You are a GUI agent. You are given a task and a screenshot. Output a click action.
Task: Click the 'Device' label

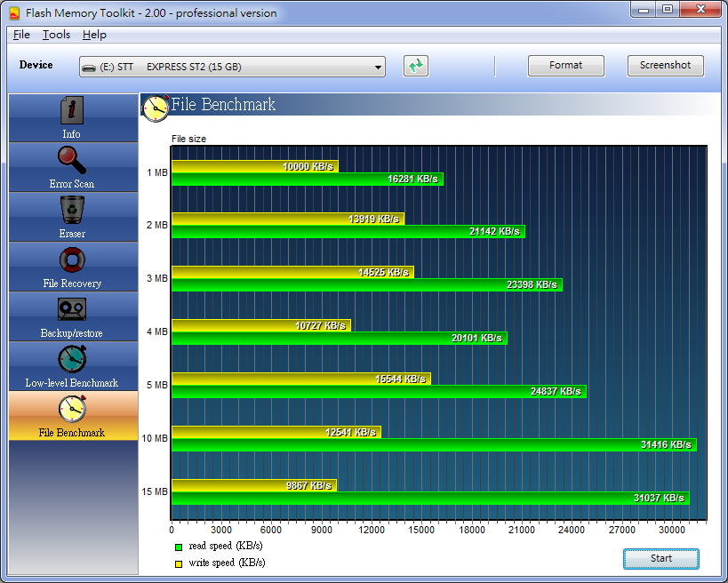[x=36, y=65]
